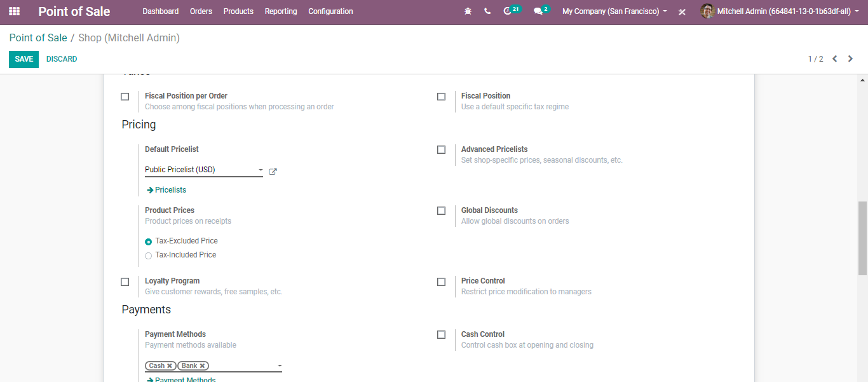Go to previous record arrow

[x=834, y=59]
